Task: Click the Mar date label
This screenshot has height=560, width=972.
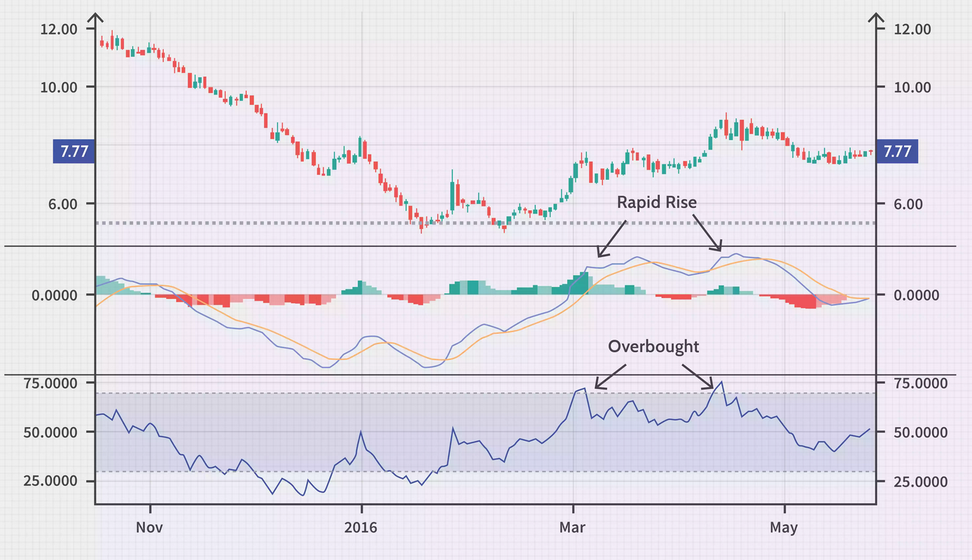Action: (573, 528)
